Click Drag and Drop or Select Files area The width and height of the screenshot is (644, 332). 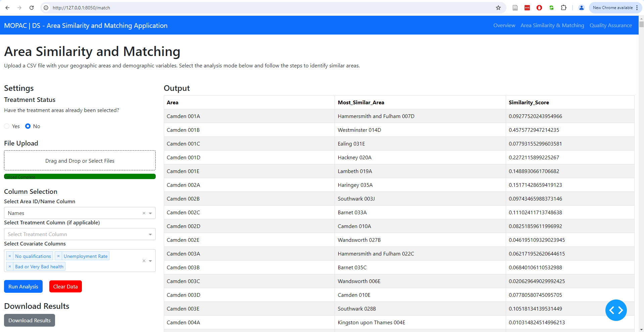point(80,161)
